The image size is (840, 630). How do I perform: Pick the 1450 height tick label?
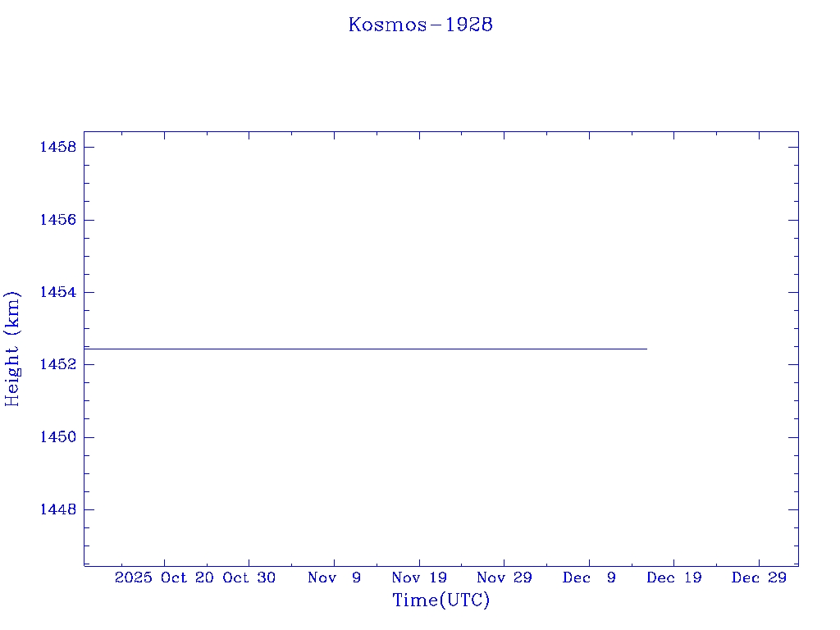(57, 437)
